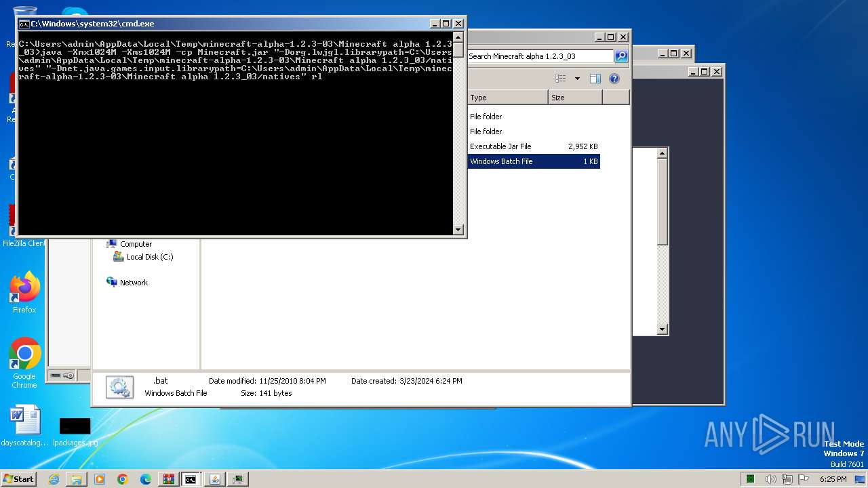Image resolution: width=868 pixels, height=488 pixels.
Task: Close the cmd.exe window
Action: tap(458, 24)
